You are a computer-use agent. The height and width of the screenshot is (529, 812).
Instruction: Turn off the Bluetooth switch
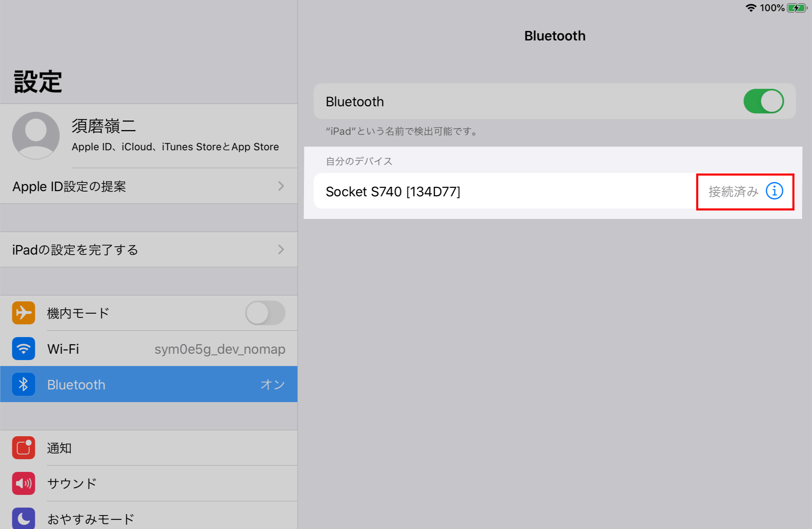pyautogui.click(x=763, y=102)
